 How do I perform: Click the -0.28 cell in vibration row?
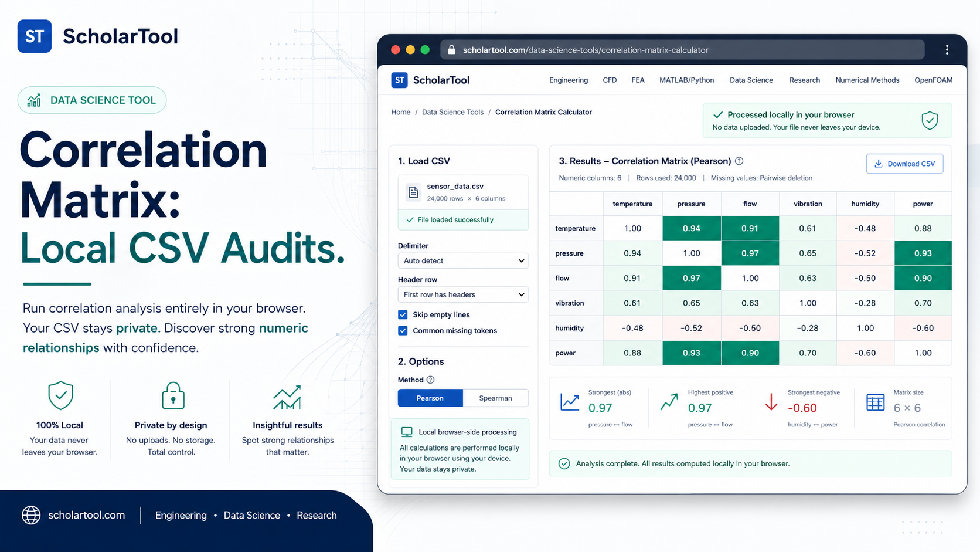coord(866,303)
